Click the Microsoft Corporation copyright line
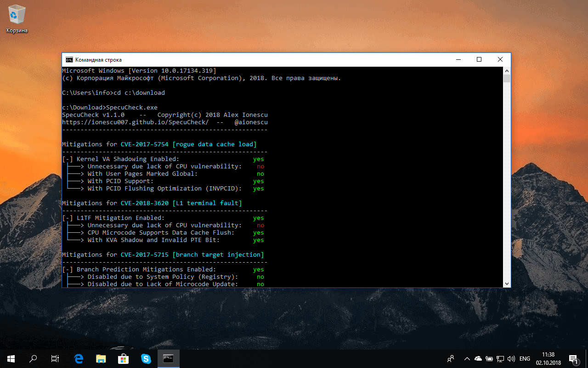 [x=202, y=78]
